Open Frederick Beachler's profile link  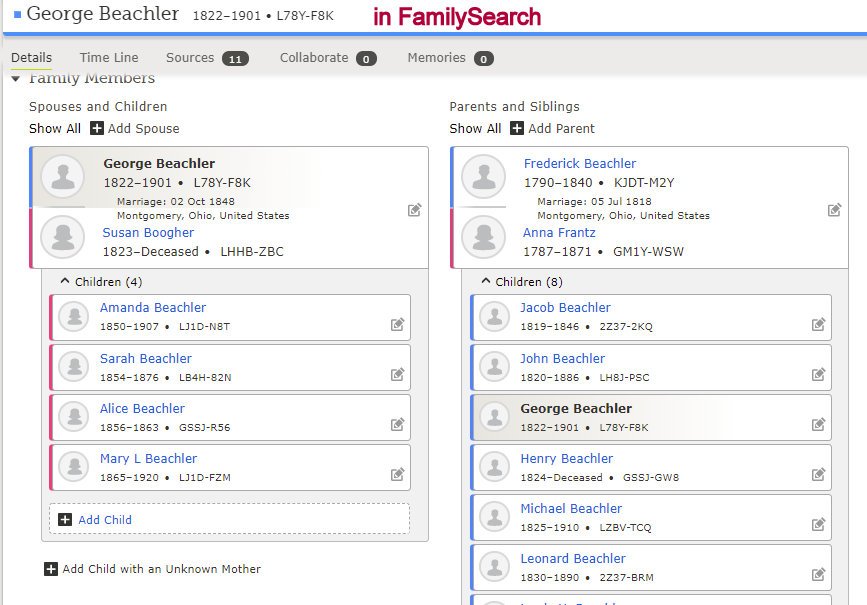[580, 164]
